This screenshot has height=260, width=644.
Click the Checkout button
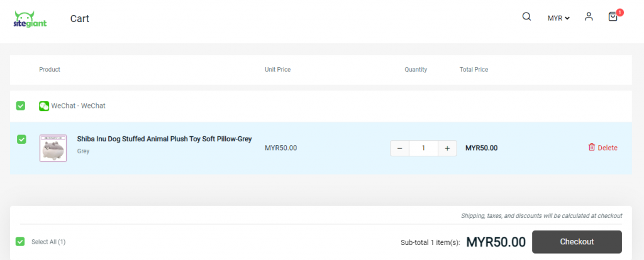[x=577, y=242]
